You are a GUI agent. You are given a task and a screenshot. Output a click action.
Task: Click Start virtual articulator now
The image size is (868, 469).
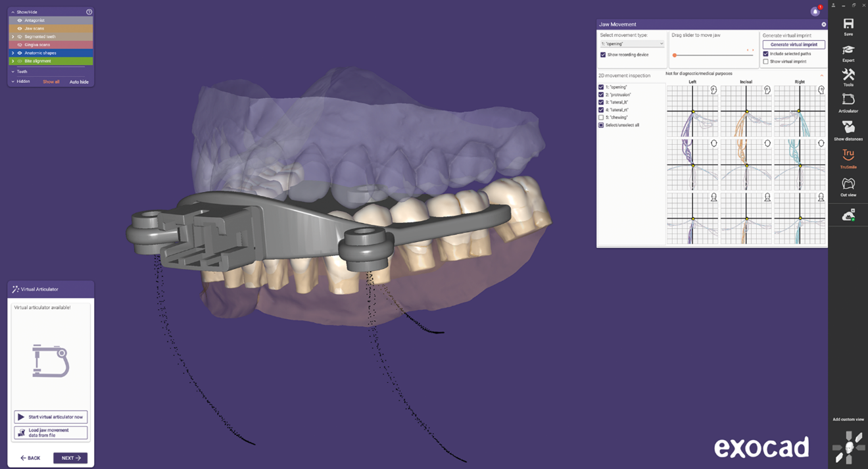51,417
